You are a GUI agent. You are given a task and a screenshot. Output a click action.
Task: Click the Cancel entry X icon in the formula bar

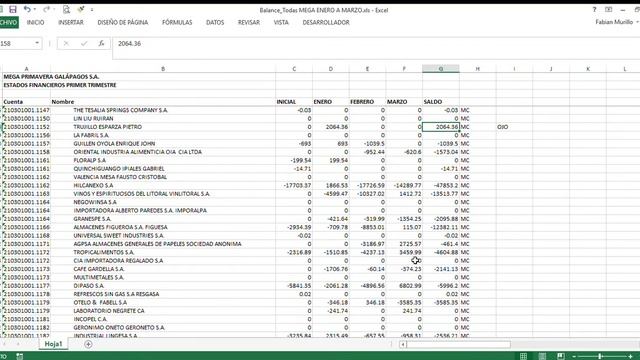click(66, 43)
